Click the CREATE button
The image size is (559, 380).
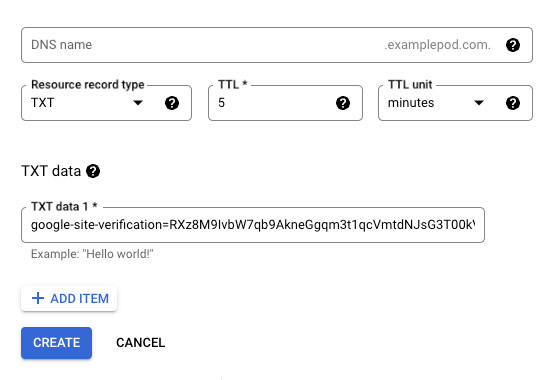[x=56, y=343]
